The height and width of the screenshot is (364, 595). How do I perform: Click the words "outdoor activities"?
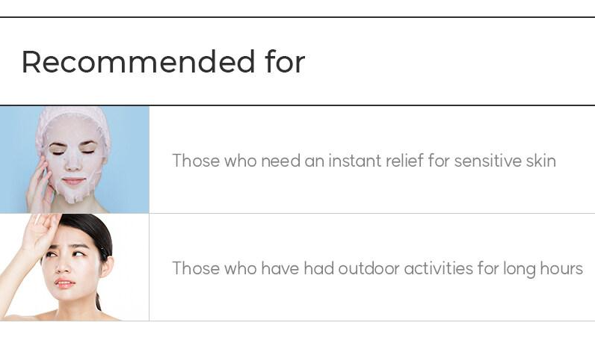coord(405,269)
